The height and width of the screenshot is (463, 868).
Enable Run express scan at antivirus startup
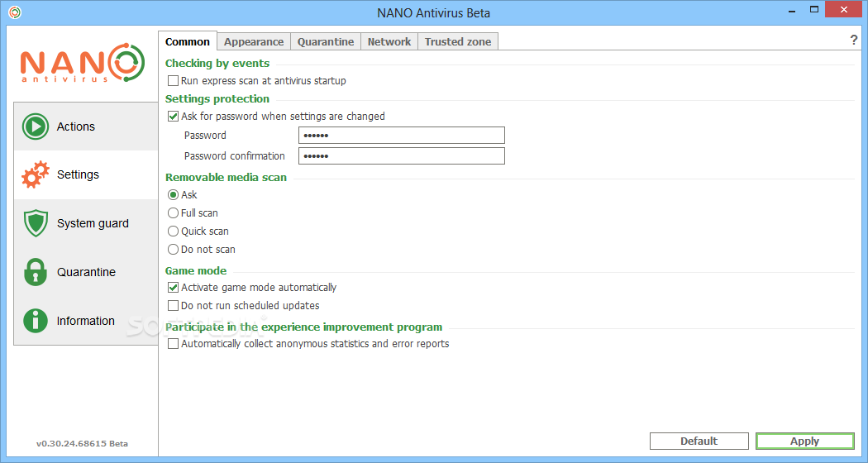pyautogui.click(x=174, y=81)
